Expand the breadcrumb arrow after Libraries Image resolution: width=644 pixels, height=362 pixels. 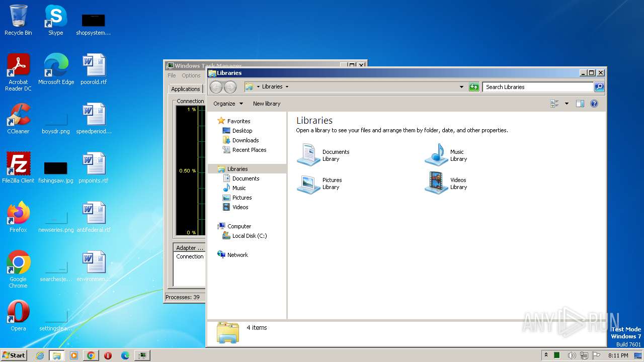tap(287, 86)
